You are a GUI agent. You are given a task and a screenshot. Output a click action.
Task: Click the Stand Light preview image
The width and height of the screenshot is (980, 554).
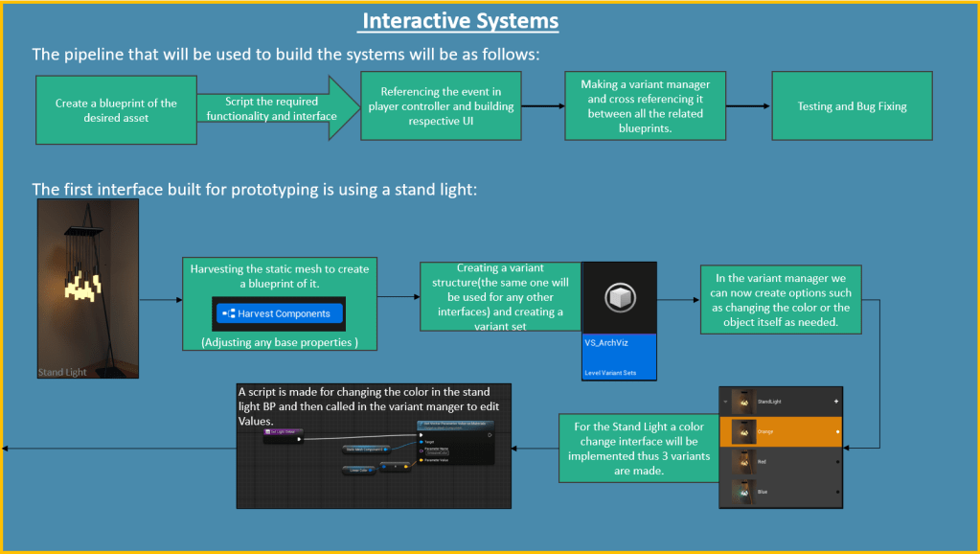click(x=88, y=289)
